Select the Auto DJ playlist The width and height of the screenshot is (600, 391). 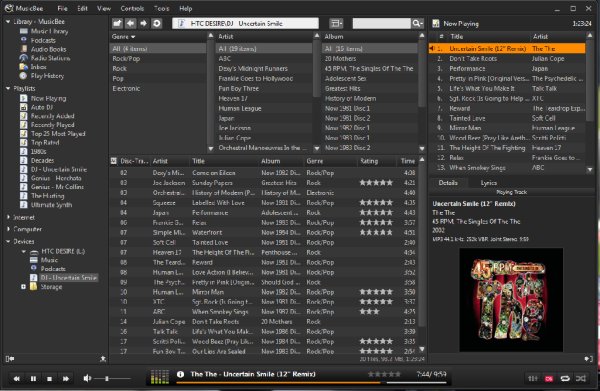pyautogui.click(x=42, y=107)
